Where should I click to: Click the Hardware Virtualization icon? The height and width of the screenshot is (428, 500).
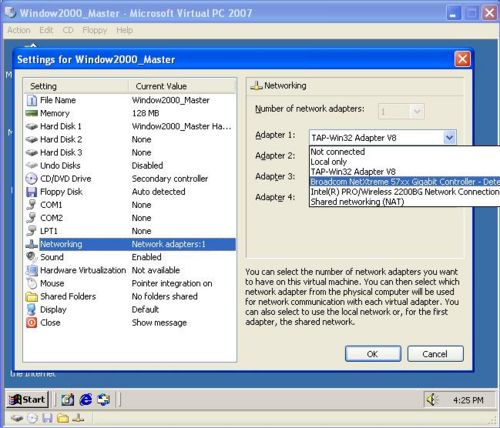pyautogui.click(x=32, y=270)
